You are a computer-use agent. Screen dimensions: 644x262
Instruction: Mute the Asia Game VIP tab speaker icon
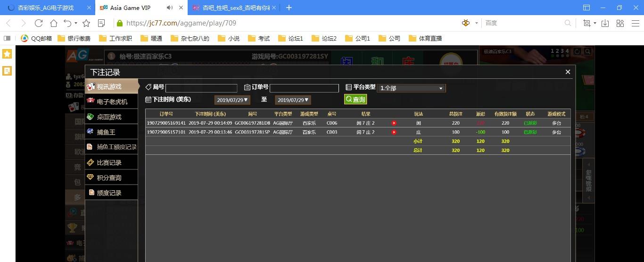click(170, 8)
